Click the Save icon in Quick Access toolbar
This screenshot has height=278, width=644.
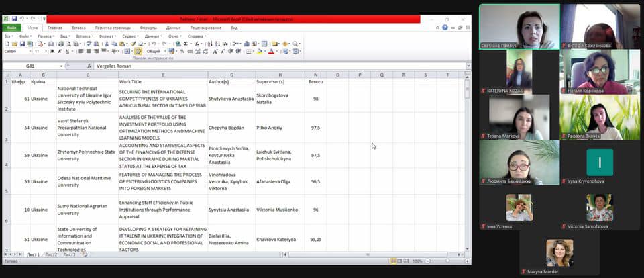click(x=14, y=19)
